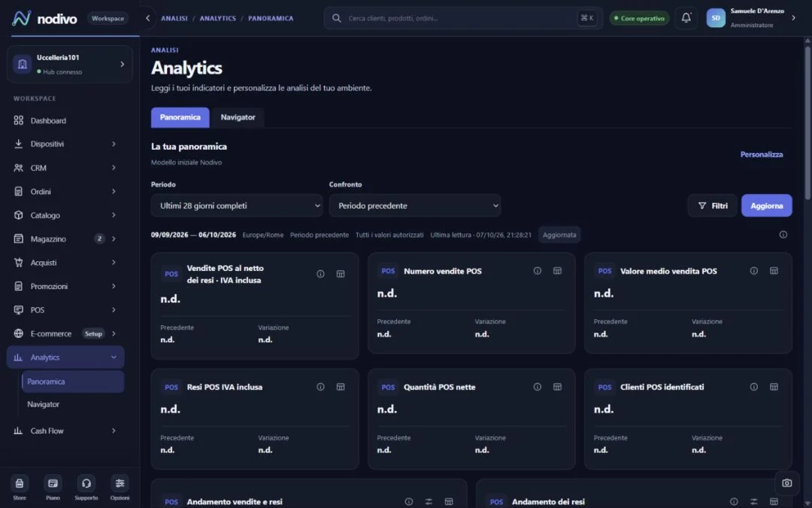The width and height of the screenshot is (812, 508).
Task: Expand Magazzino menu
Action: coord(114,239)
